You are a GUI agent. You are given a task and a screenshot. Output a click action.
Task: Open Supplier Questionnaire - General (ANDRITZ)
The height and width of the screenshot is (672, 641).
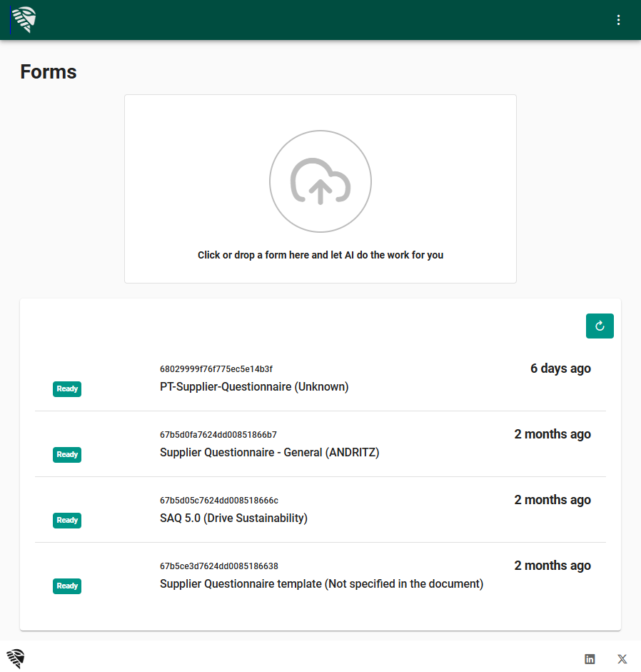269,453
